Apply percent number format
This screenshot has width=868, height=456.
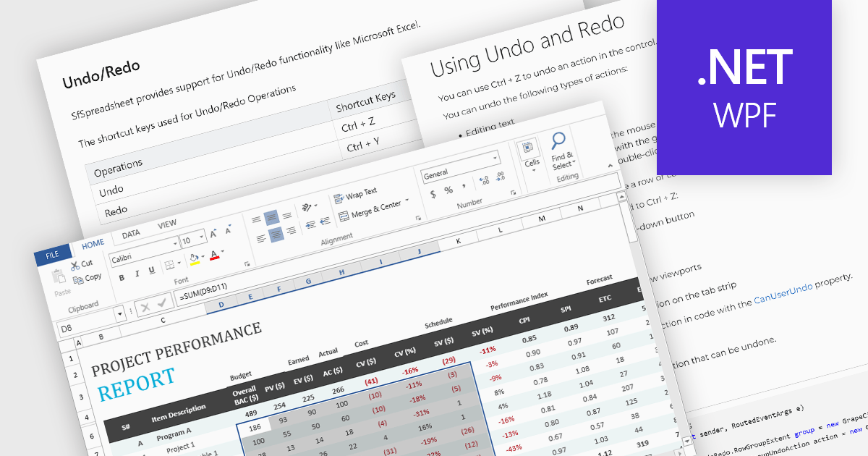(448, 190)
